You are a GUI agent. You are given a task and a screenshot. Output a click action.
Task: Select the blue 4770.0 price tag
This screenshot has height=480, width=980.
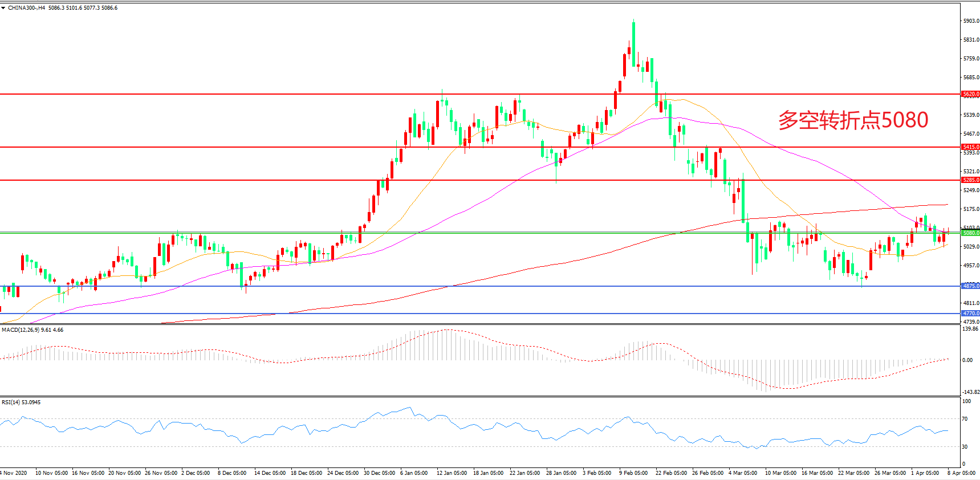[970, 314]
